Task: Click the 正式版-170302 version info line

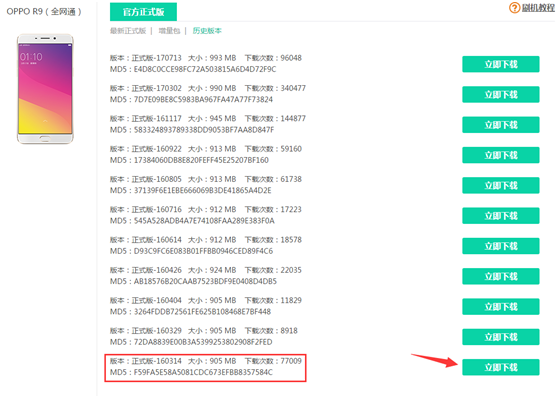Action: 208,88
